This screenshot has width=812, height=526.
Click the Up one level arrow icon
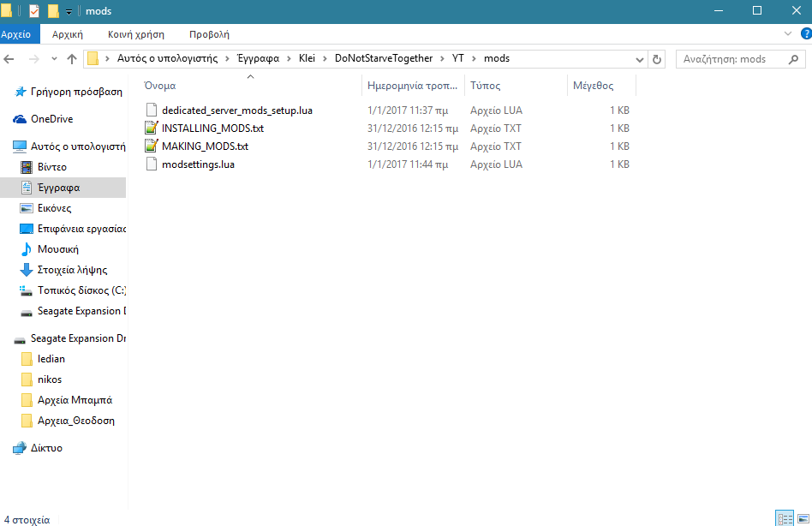point(72,59)
